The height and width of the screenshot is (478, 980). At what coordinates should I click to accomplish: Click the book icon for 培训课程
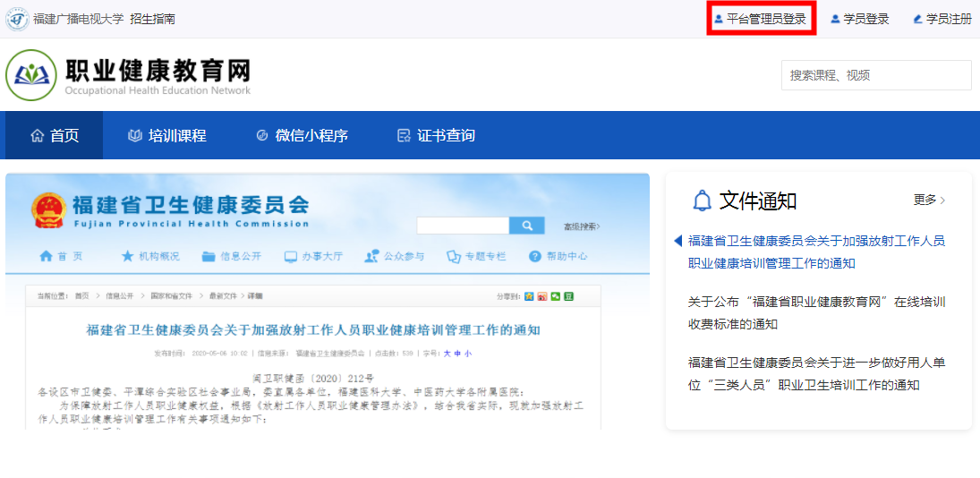(x=135, y=136)
